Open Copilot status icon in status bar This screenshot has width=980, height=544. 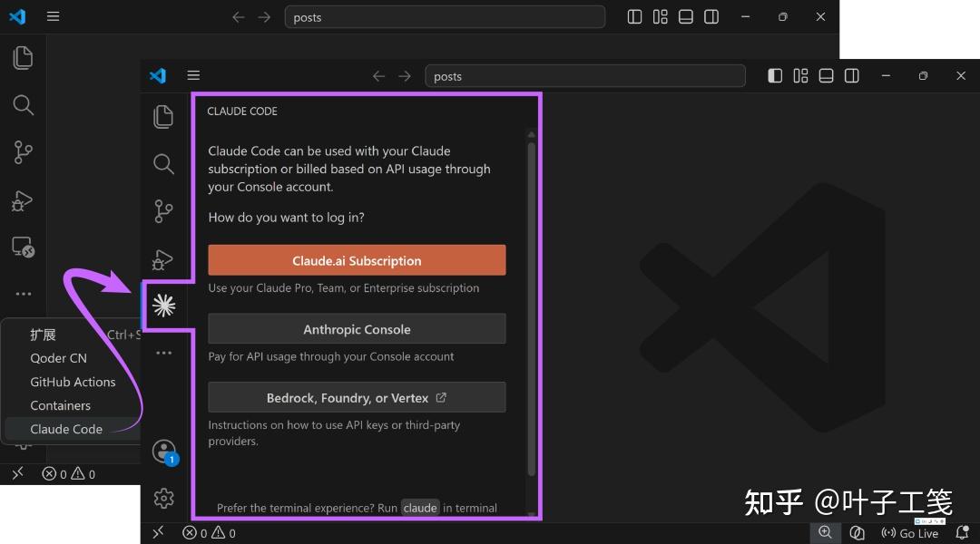[x=857, y=533]
